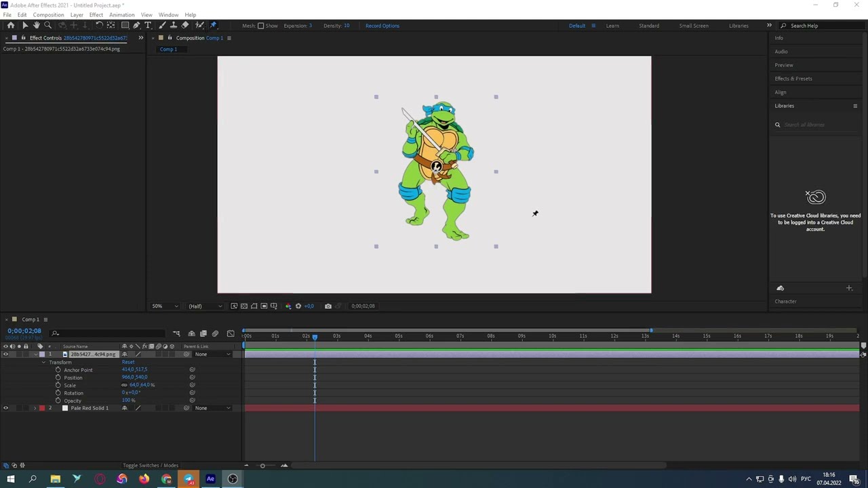Toggle Fast Previews icon in viewer

coord(234,306)
